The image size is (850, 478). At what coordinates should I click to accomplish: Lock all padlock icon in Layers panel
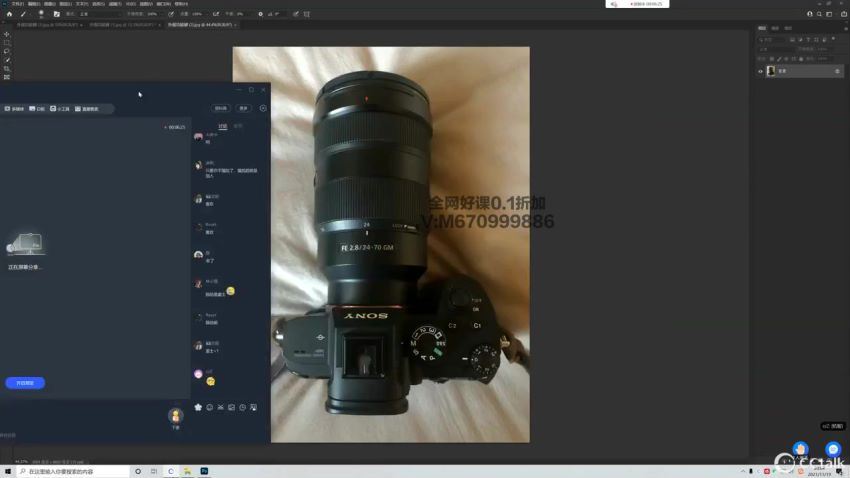801,59
